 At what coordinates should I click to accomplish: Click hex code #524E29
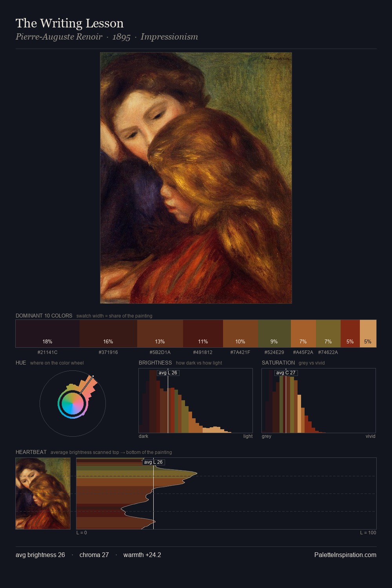click(274, 352)
